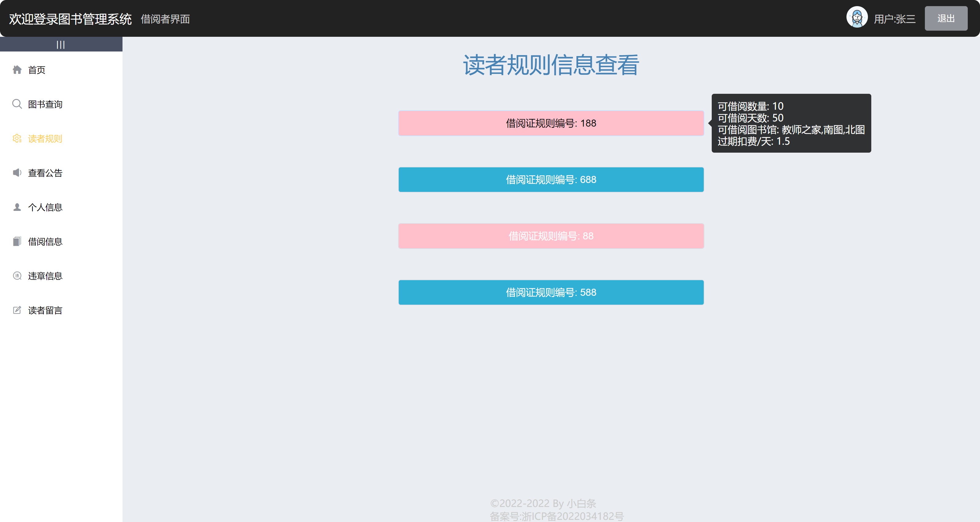Click the violation icon beside 违章信息

[17, 276]
